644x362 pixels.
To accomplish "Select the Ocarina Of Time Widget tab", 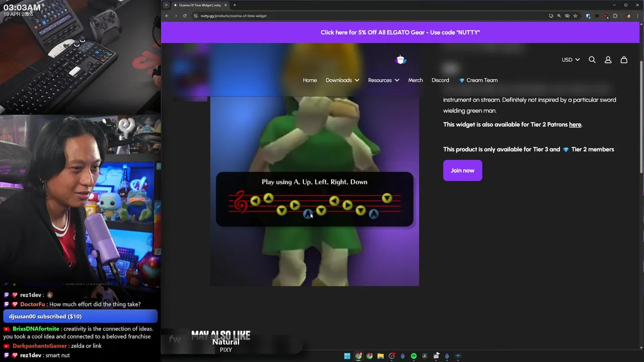I will pos(200,5).
